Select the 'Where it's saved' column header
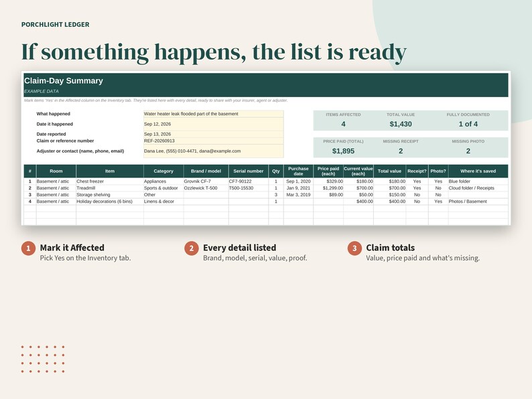The width and height of the screenshot is (532, 399). (478, 171)
